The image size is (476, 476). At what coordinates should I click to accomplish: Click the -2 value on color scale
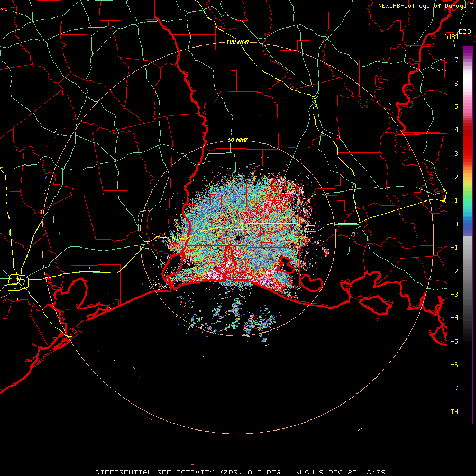coord(454,271)
